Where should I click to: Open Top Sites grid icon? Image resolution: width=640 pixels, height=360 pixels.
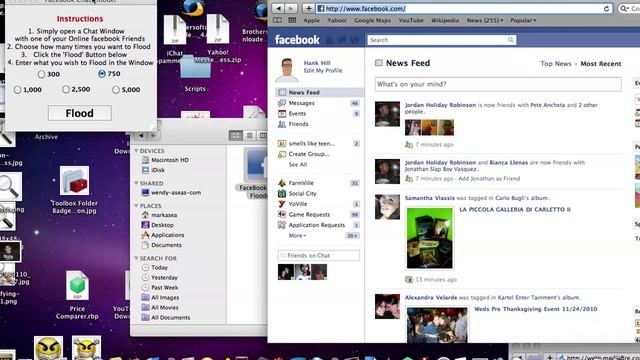coord(292,20)
